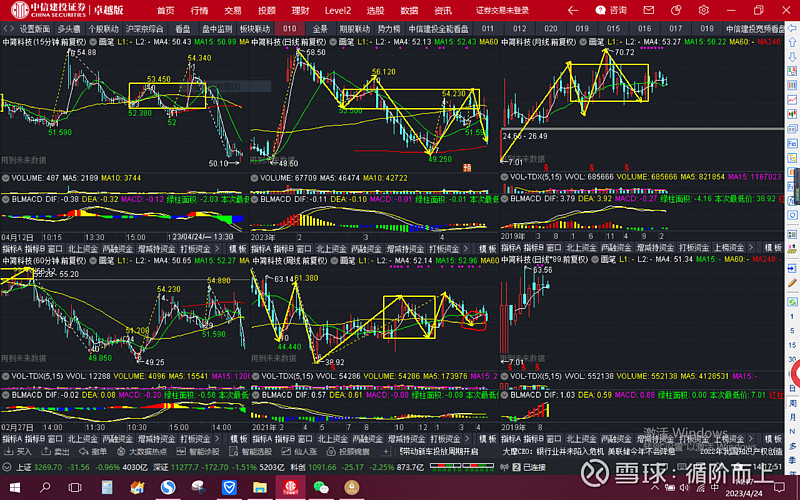Select the line chart icon in the right sidebar

[x=792, y=99]
